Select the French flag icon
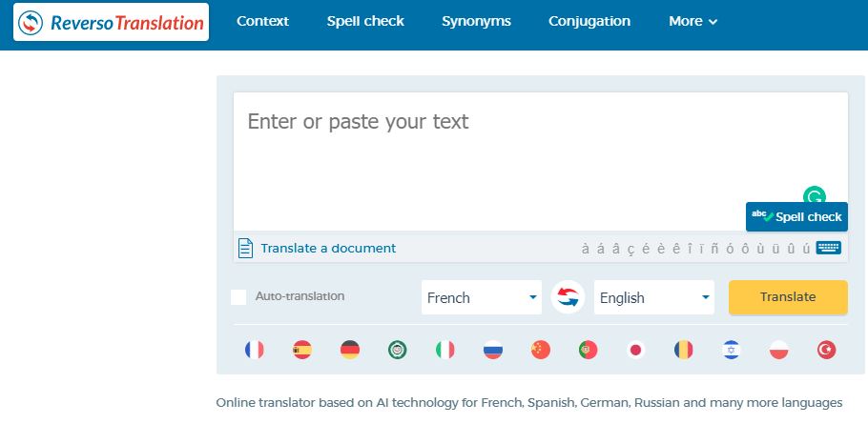 (255, 350)
